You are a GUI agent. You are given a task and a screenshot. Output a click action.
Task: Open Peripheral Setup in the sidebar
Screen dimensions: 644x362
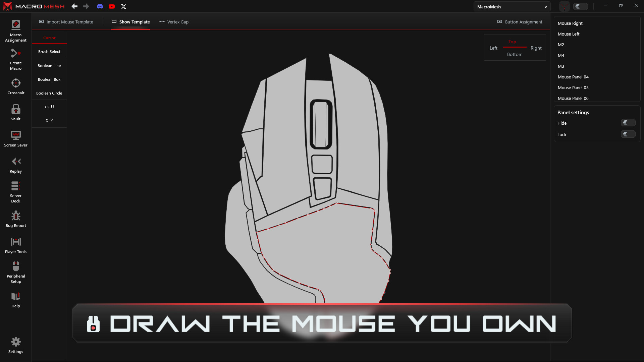tap(16, 272)
